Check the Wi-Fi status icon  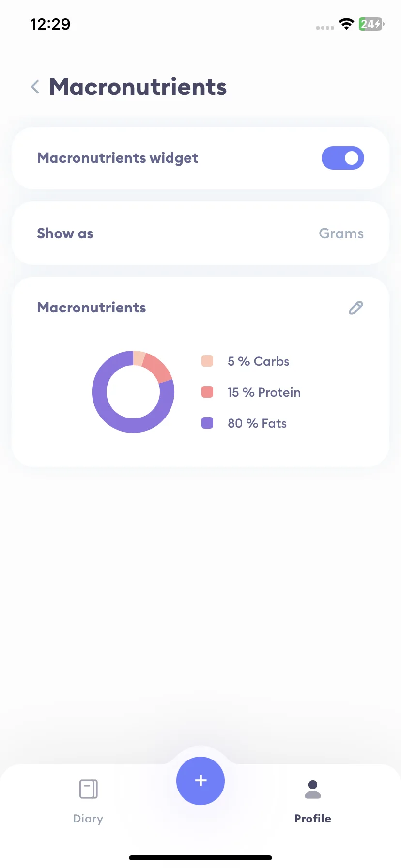pyautogui.click(x=346, y=24)
